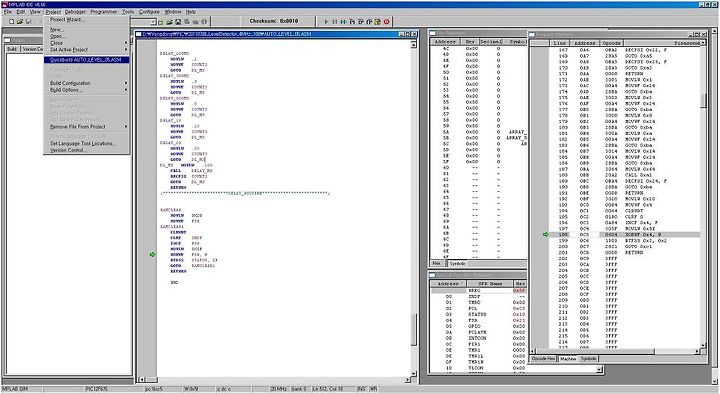
Task: Click the editor vertical scroll up arrow
Action: [x=413, y=45]
